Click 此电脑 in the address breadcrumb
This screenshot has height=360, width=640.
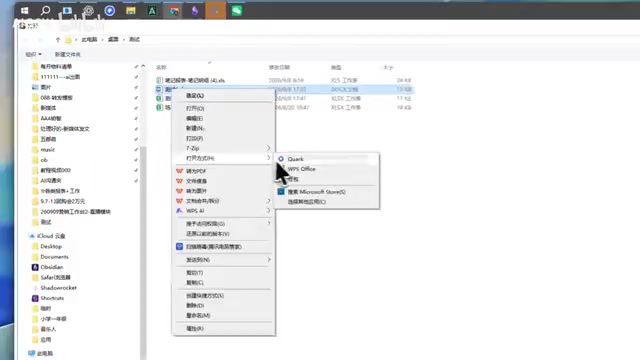(x=89, y=40)
